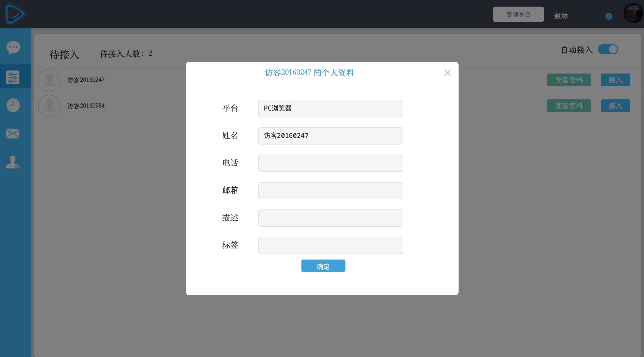The width and height of the screenshot is (644, 357).
Task: Click the app logo at top left
Action: coord(15,14)
